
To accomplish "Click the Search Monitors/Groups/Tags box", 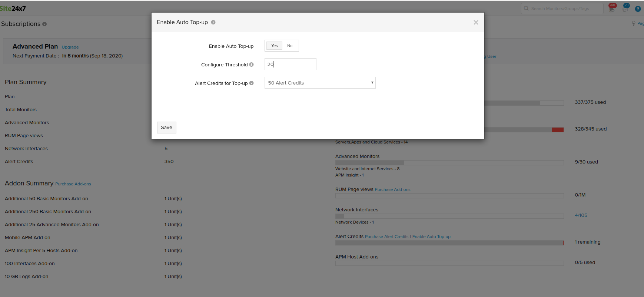I will click(562, 9).
